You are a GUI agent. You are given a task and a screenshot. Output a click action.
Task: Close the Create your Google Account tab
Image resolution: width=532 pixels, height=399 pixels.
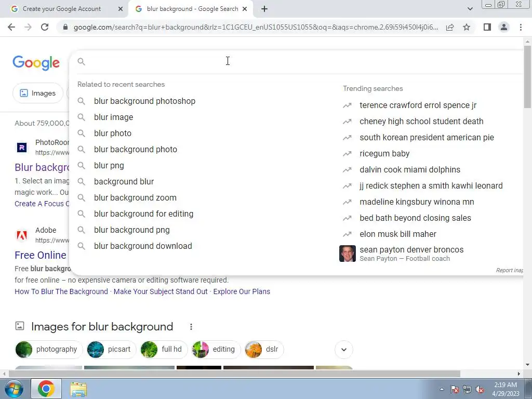pos(121,9)
